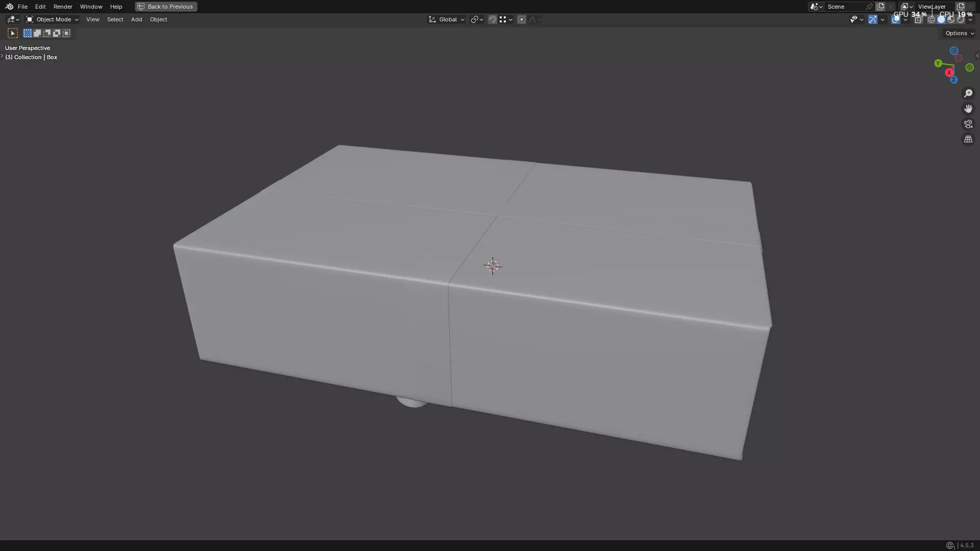Image resolution: width=980 pixels, height=551 pixels.
Task: Switch between perspective and orthographic view
Action: pos(968,139)
